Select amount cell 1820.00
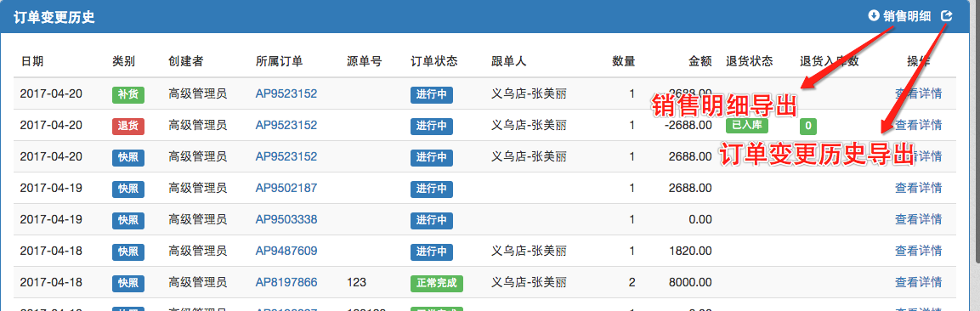This screenshot has width=980, height=311. coord(690,251)
